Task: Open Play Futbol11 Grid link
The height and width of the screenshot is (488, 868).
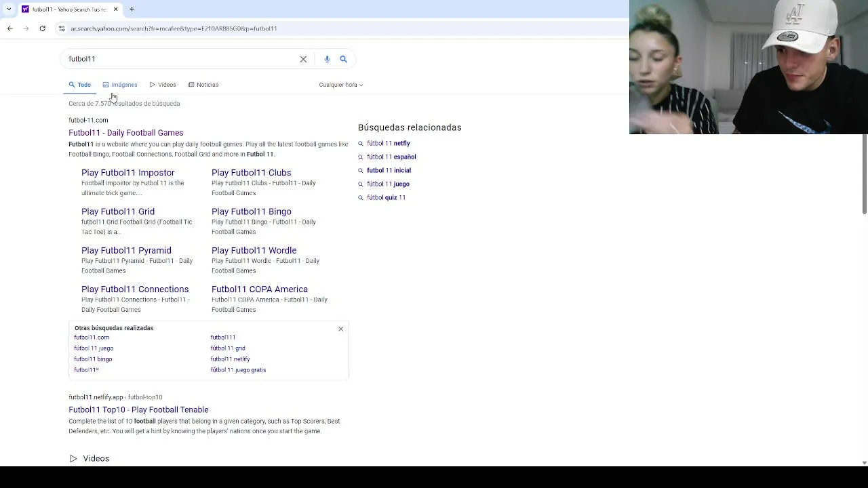Action: click(x=118, y=211)
